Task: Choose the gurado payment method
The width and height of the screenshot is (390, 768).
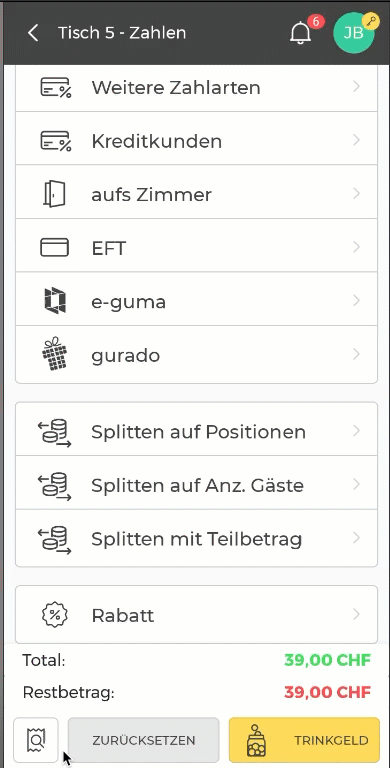Action: pyautogui.click(x=196, y=354)
